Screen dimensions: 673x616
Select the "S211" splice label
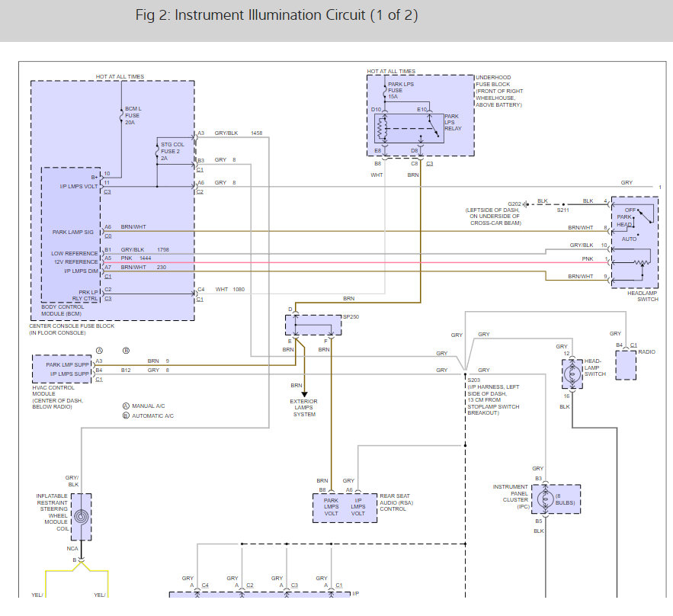562,210
